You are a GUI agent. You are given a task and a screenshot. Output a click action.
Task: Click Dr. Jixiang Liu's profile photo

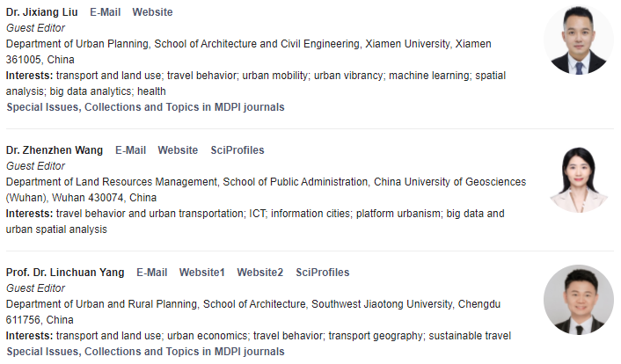(578, 41)
